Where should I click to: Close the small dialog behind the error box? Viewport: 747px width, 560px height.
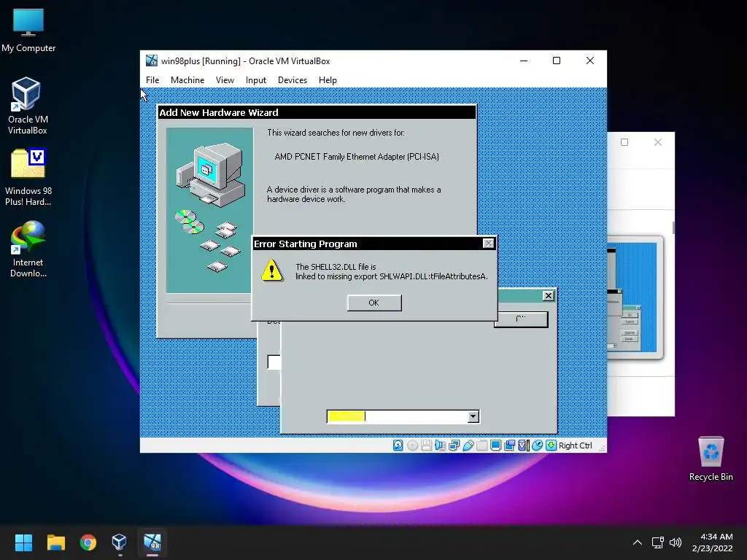click(x=549, y=296)
